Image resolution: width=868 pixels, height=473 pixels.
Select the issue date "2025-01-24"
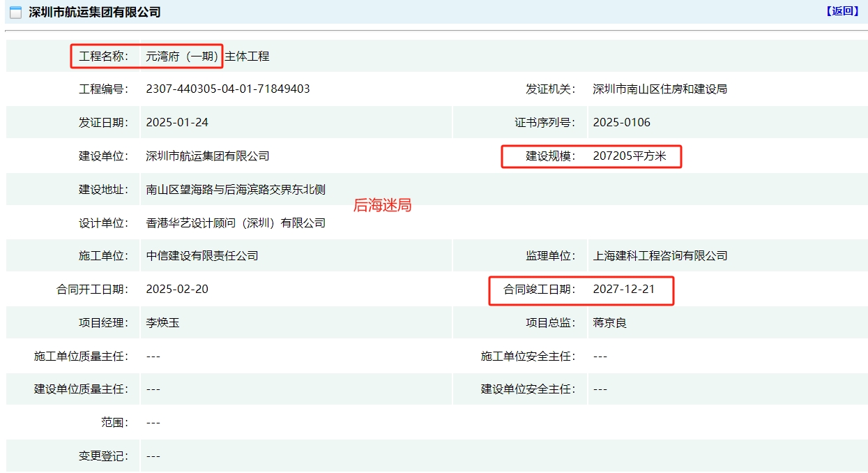[x=177, y=123]
